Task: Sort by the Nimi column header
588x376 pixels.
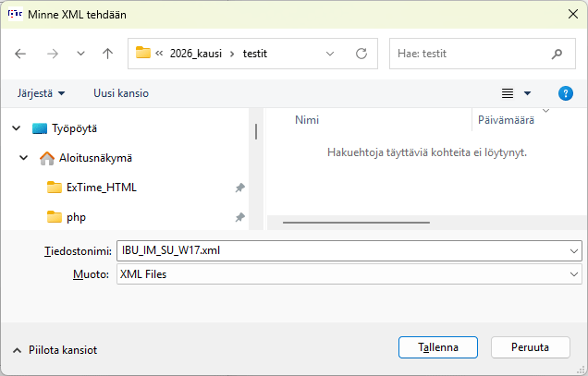Action: tap(307, 119)
